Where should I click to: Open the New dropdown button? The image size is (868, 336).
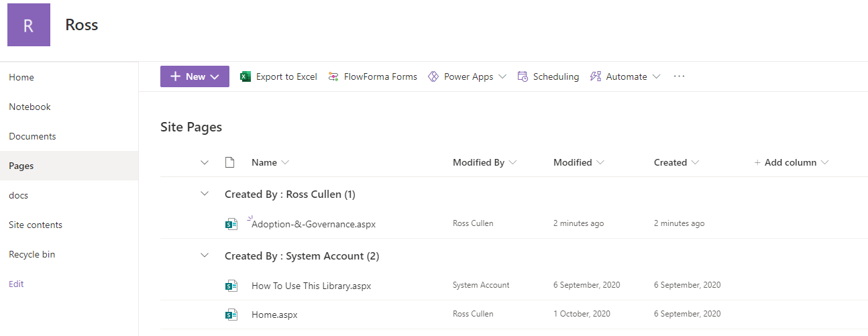pos(195,76)
